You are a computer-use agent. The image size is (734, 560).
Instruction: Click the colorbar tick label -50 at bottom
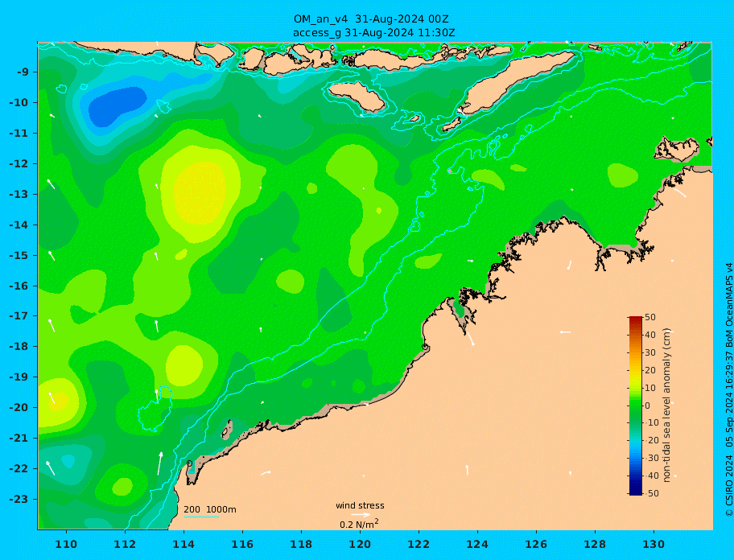(650, 493)
